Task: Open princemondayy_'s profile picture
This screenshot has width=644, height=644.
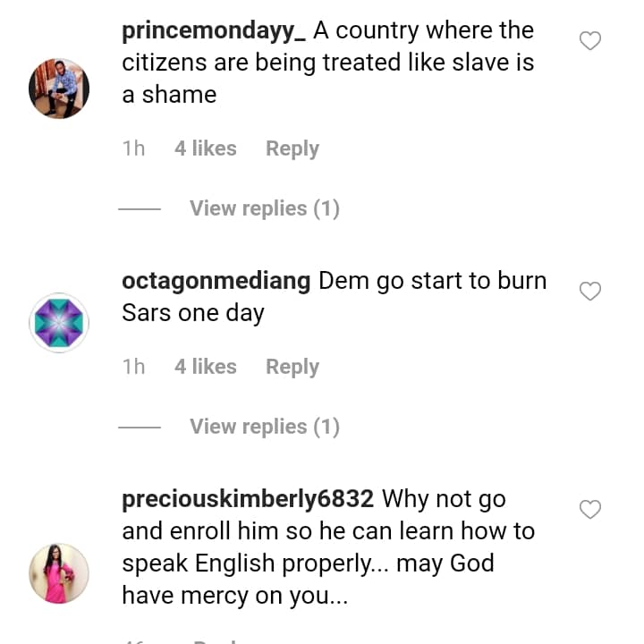Action: click(59, 89)
